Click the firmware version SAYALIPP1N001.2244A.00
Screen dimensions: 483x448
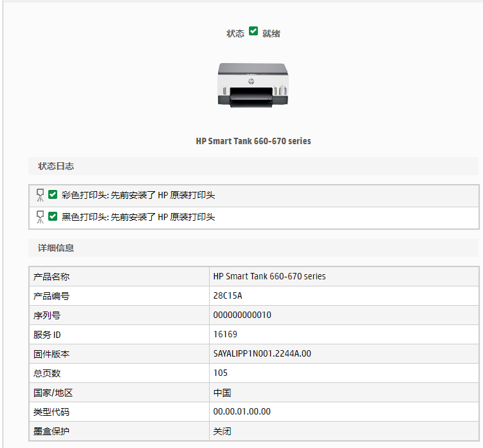tap(262, 353)
